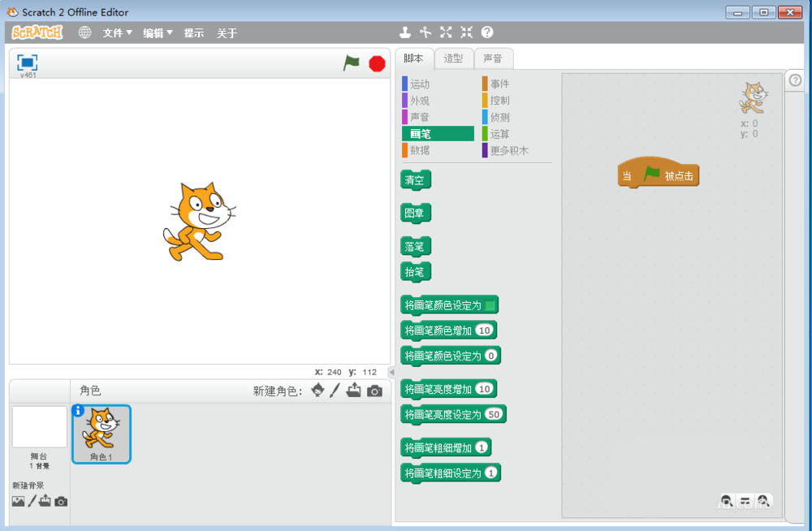
Task: Open the language globe menu
Action: [x=84, y=32]
